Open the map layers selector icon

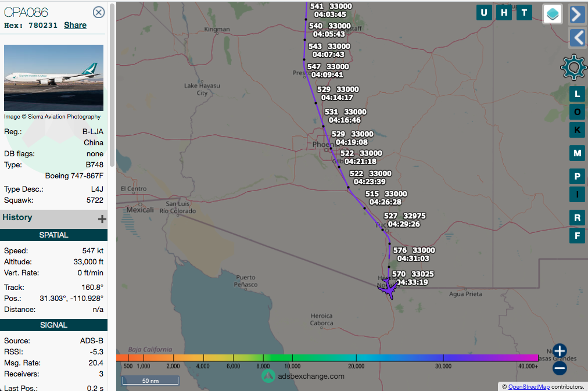pyautogui.click(x=553, y=15)
